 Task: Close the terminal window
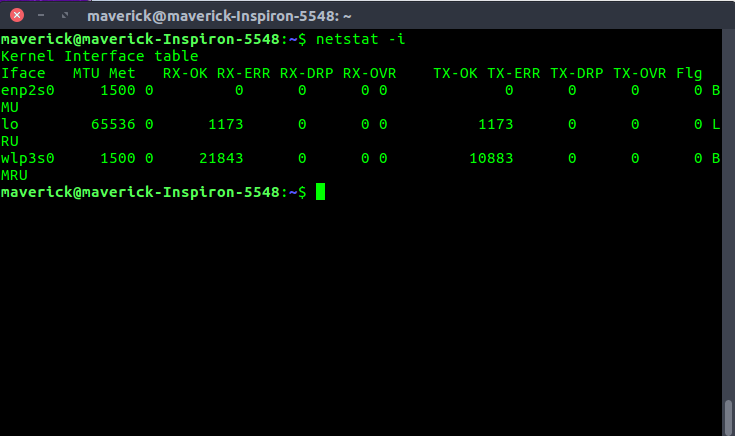(17, 15)
